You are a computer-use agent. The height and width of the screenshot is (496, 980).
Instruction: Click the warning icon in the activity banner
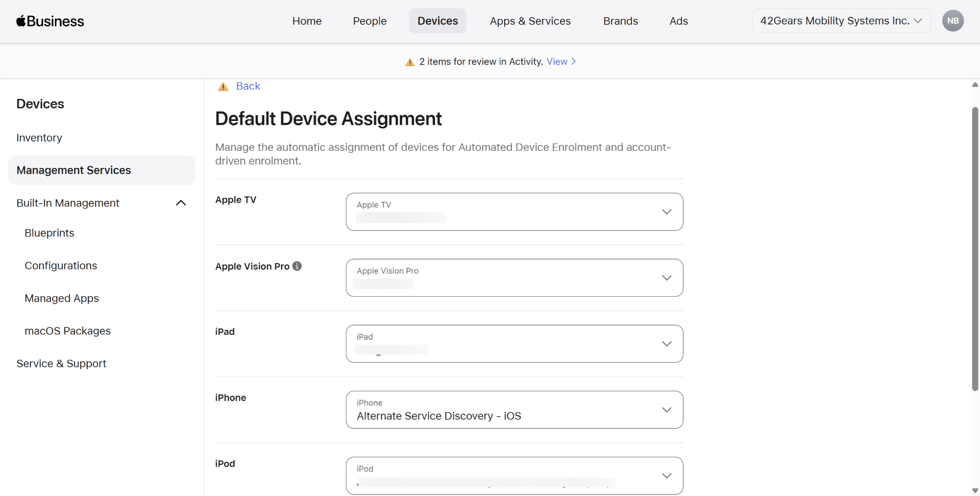click(x=410, y=62)
